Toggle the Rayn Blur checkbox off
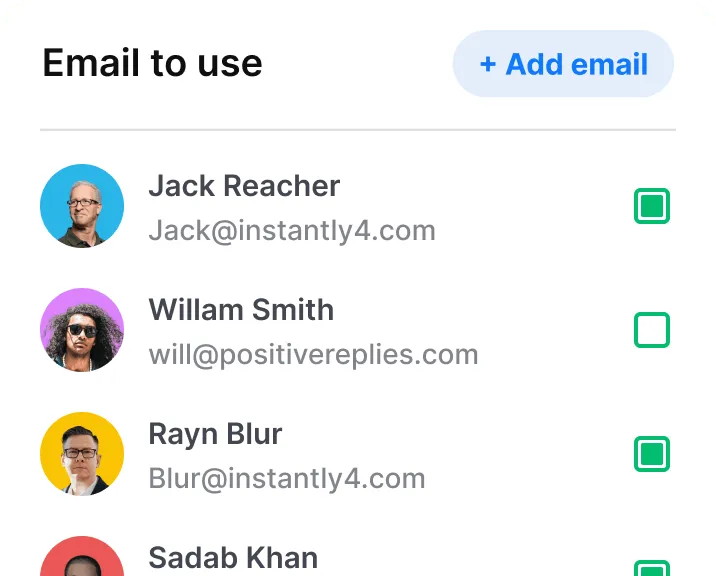 tap(652, 454)
